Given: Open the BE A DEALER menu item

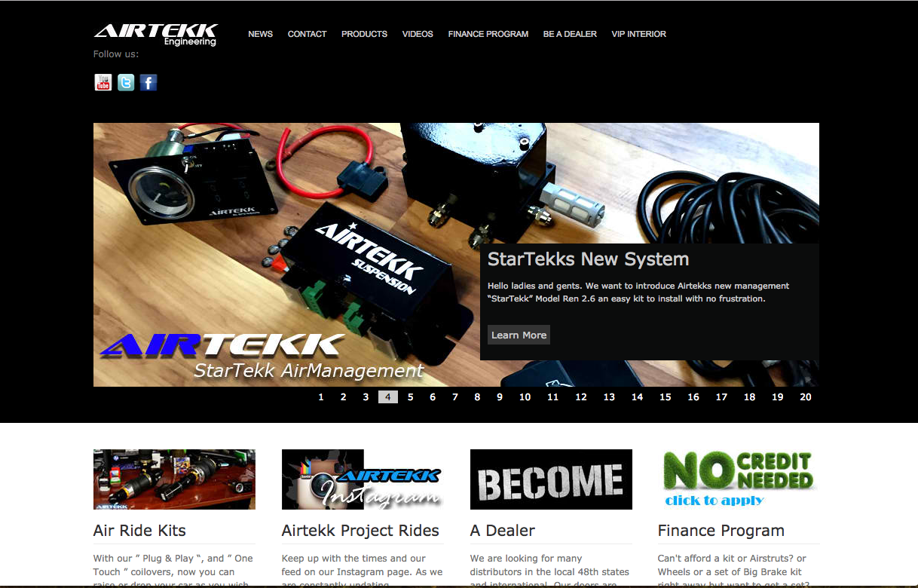Looking at the screenshot, I should click(x=570, y=34).
